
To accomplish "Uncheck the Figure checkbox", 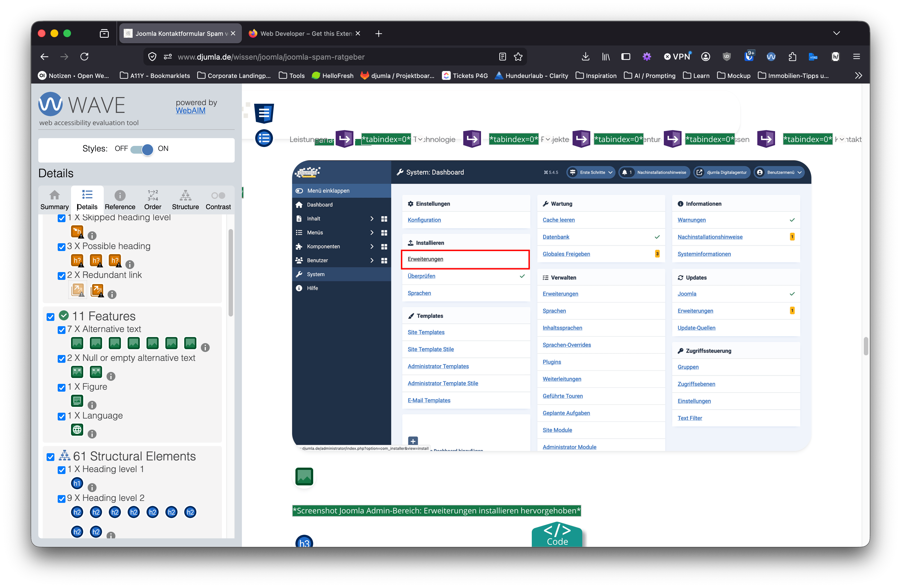I will click(61, 387).
